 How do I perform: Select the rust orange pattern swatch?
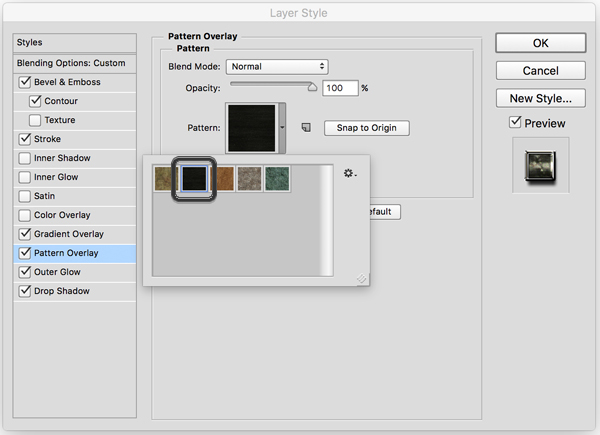coord(222,179)
